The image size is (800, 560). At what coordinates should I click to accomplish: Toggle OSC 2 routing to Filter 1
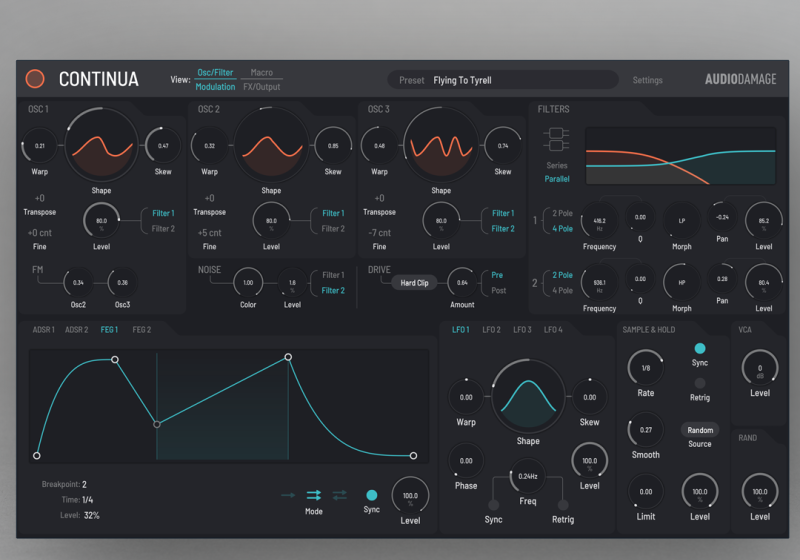(x=333, y=213)
